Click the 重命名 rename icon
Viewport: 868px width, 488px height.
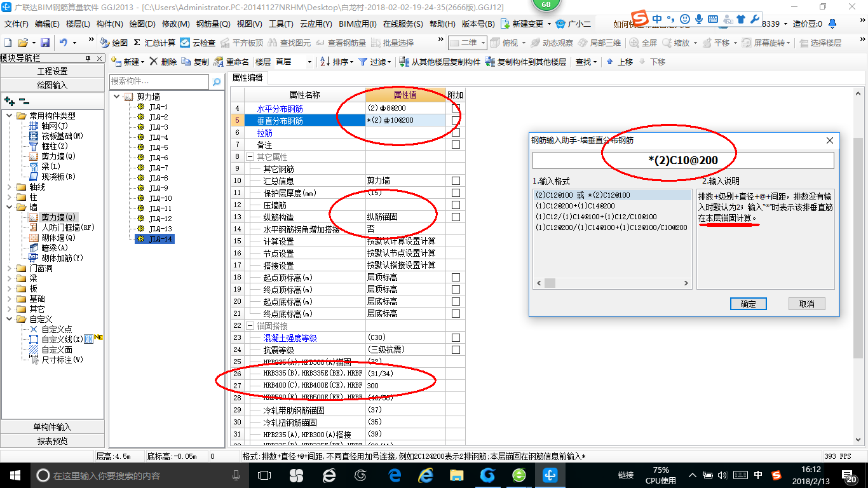tap(231, 62)
